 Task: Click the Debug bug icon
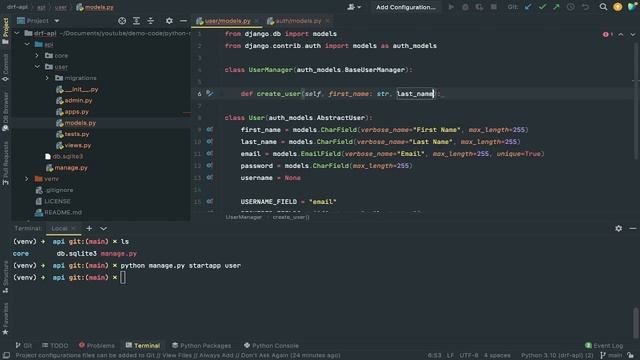465,7
